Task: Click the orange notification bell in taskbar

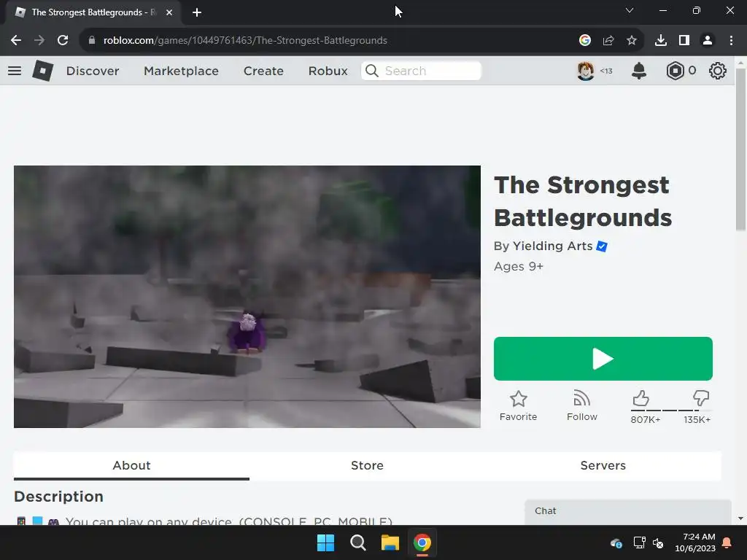Action: point(727,542)
